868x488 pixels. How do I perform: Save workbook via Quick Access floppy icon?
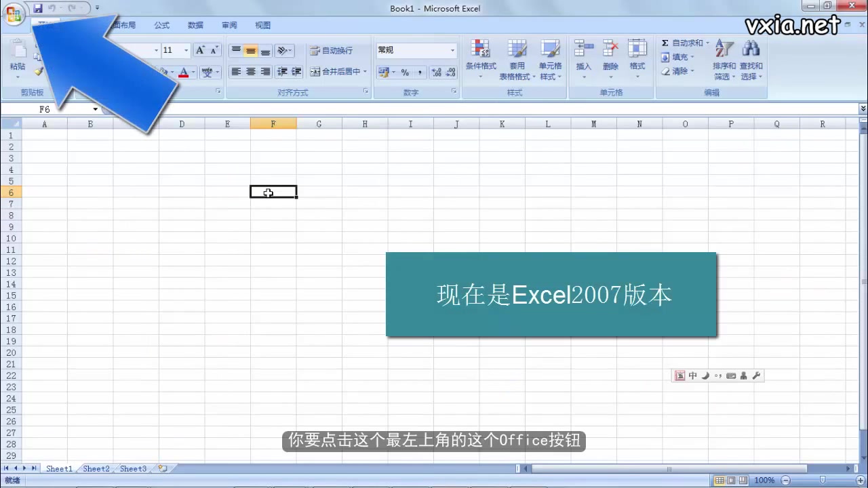38,8
